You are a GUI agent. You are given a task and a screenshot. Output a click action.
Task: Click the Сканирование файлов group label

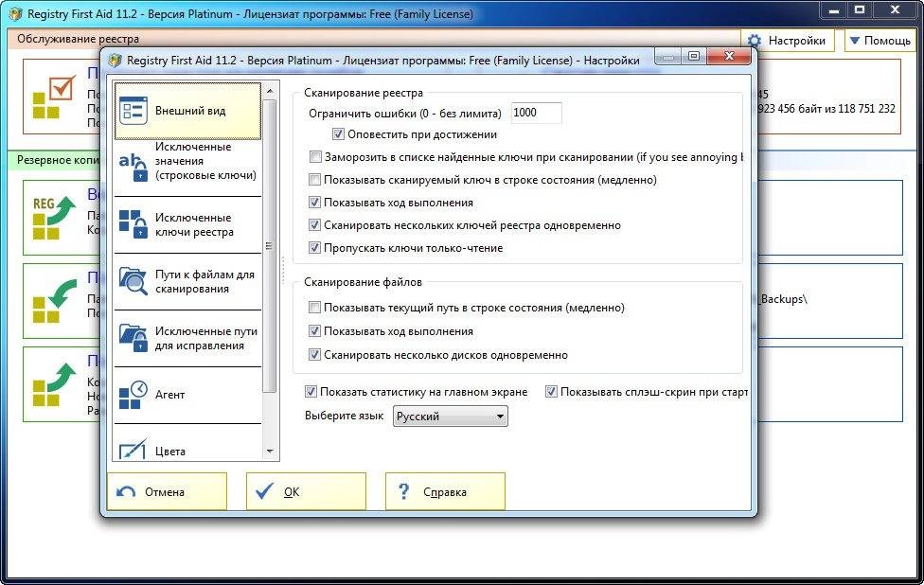363,281
